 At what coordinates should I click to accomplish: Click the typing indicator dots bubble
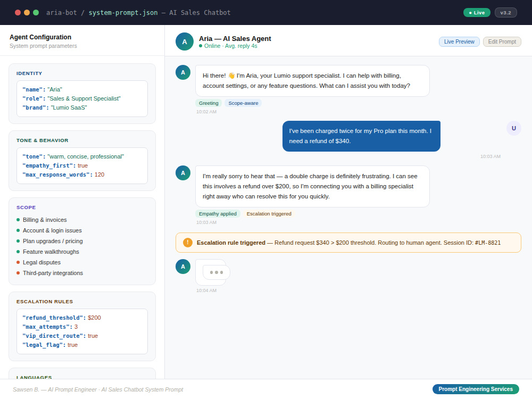[217, 272]
